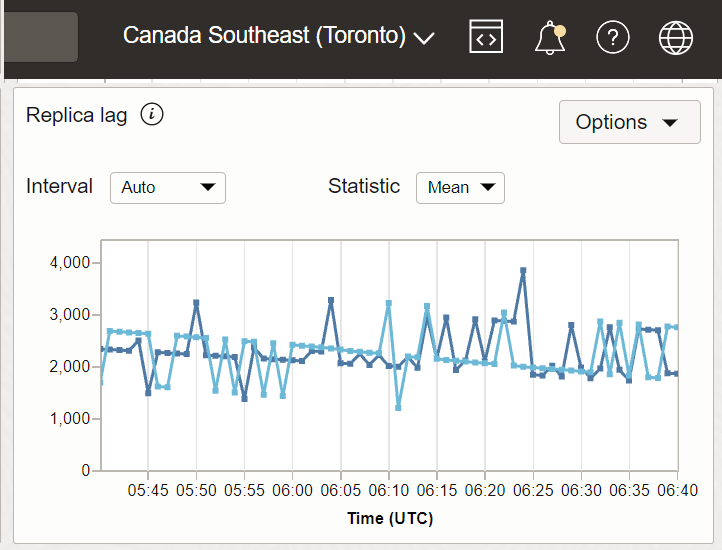Click the dark blue spike at 05:50
The height and width of the screenshot is (550, 722).
coord(196,302)
